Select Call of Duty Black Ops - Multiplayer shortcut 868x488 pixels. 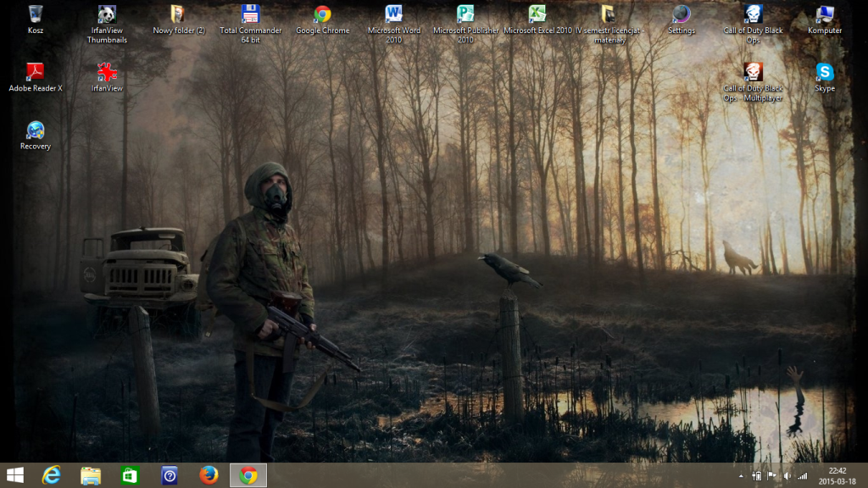point(753,82)
